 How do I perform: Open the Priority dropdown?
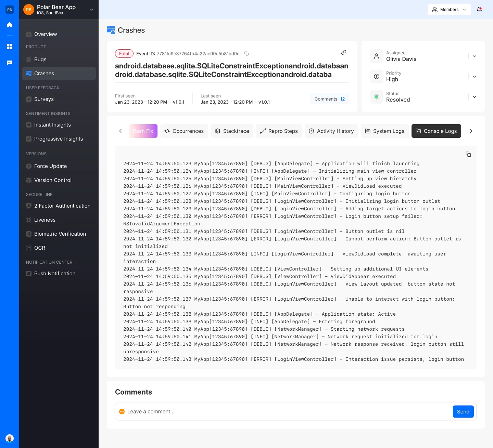tap(475, 77)
